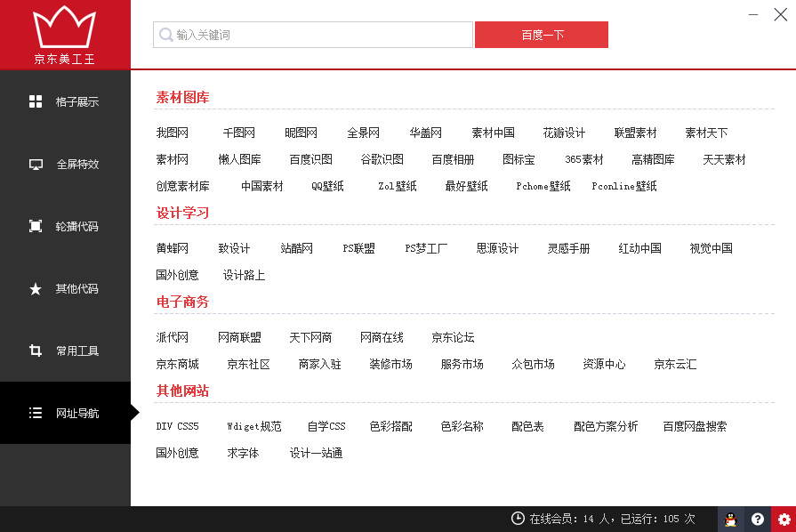Viewport: 796px width, 532px height.
Task: Click the crop icon beside 常用工具
Action: tap(36, 351)
